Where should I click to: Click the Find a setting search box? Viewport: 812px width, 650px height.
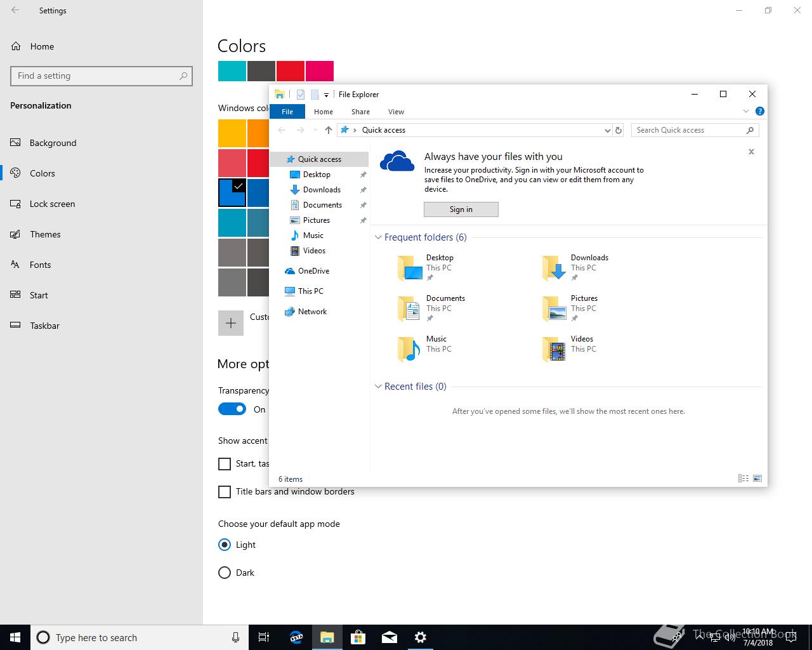(x=101, y=76)
